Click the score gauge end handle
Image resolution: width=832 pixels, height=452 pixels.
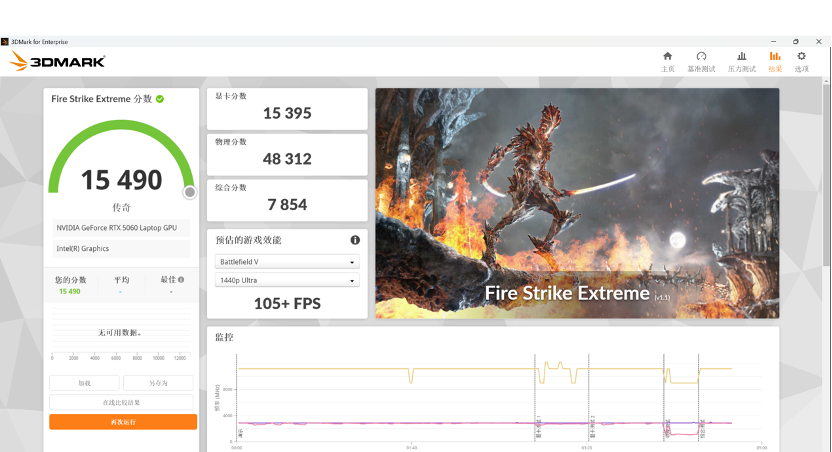coord(190,193)
